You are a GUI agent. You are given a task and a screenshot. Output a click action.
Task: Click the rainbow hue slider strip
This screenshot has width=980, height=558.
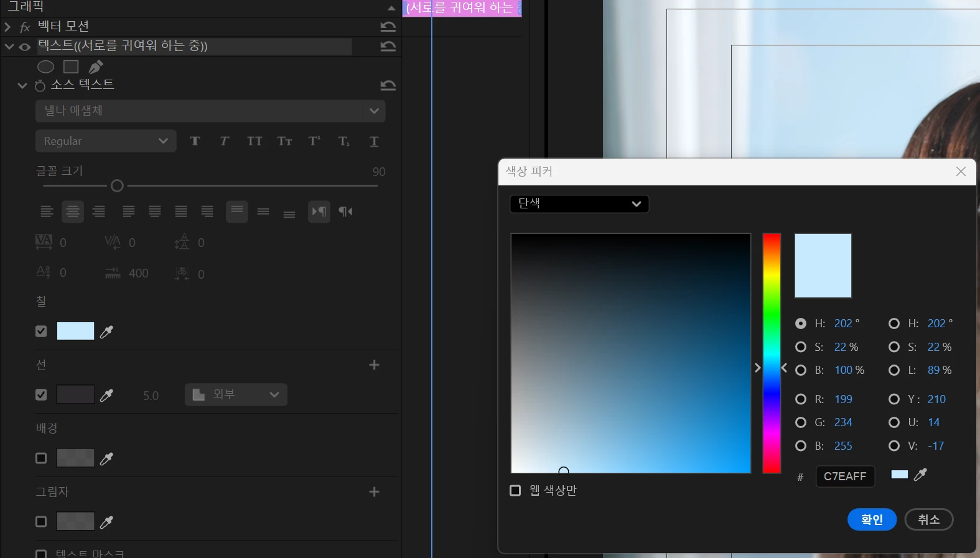click(772, 353)
